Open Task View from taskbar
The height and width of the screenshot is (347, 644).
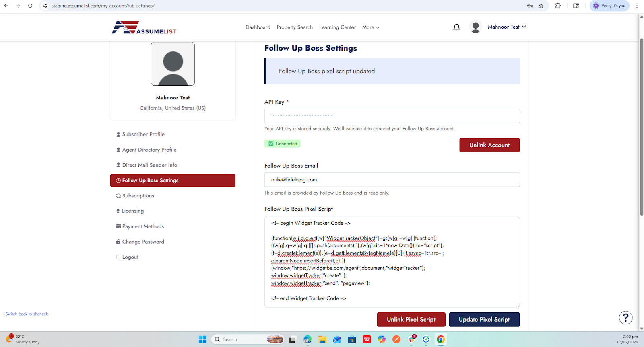point(292,339)
